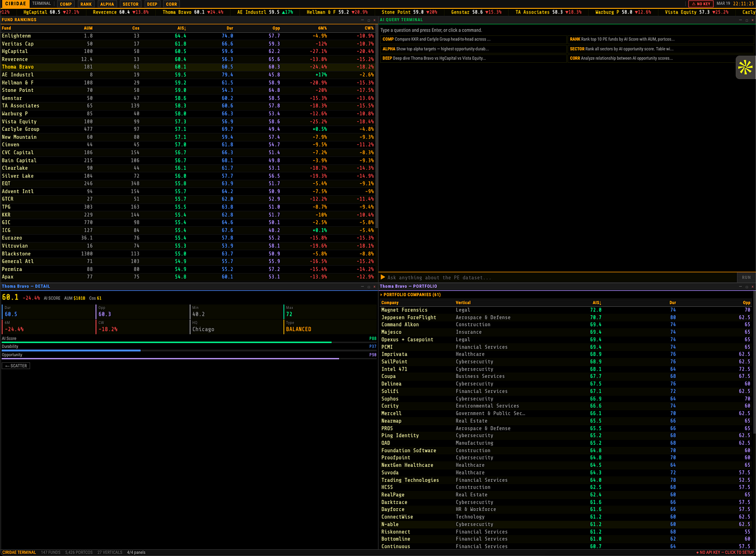Screen dimensions: 756x556
Task: Maximize the Thoma Bravo Detail panel
Action: pyautogui.click(x=369, y=286)
